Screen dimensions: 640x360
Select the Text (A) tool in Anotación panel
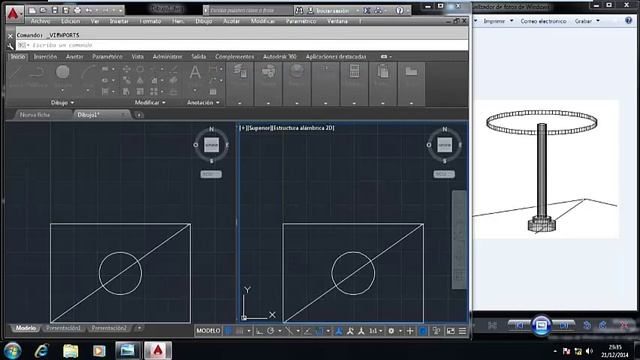[195, 73]
